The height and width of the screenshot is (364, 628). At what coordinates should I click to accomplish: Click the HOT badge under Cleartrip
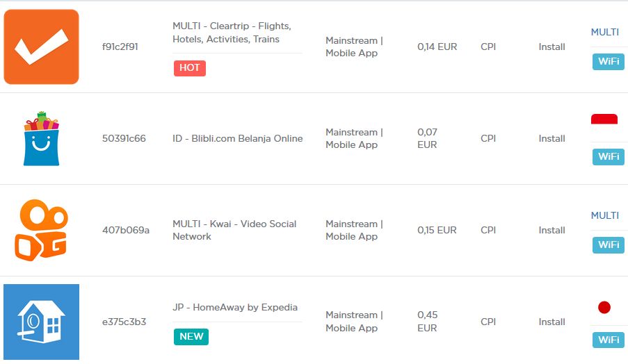click(189, 68)
